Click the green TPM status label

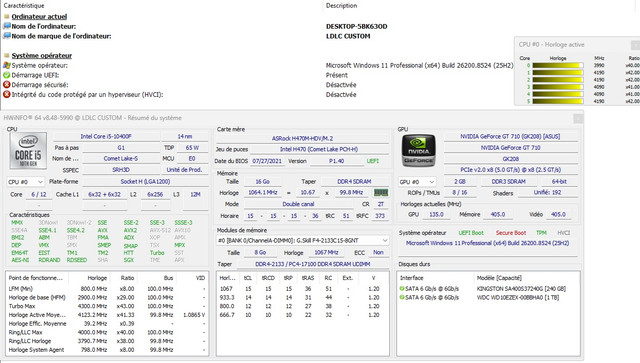click(x=541, y=233)
